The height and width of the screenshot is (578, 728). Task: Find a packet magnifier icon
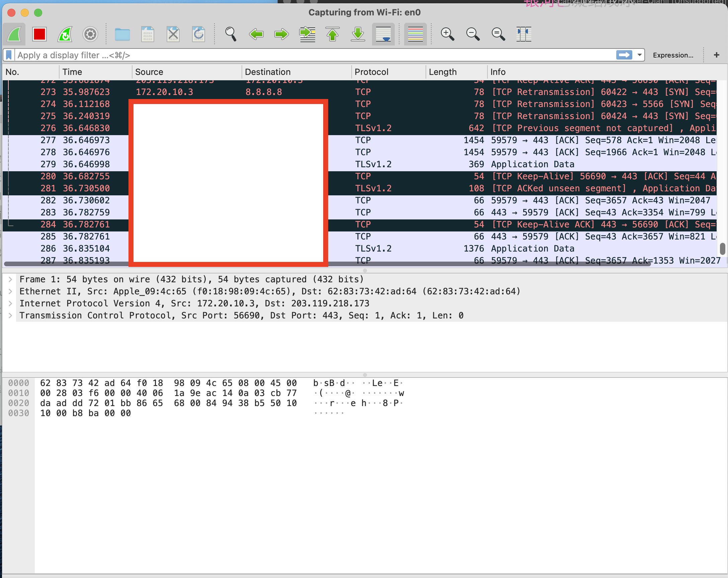coord(231,34)
